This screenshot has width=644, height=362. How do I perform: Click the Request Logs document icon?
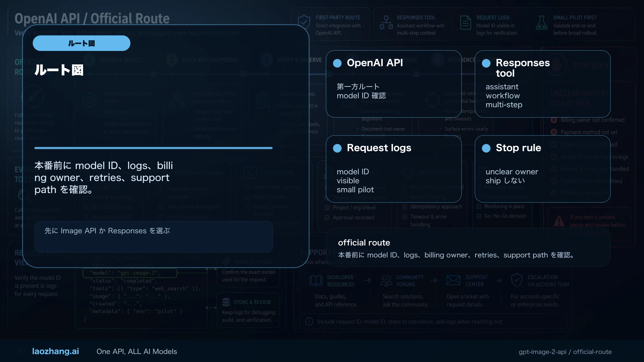click(466, 23)
